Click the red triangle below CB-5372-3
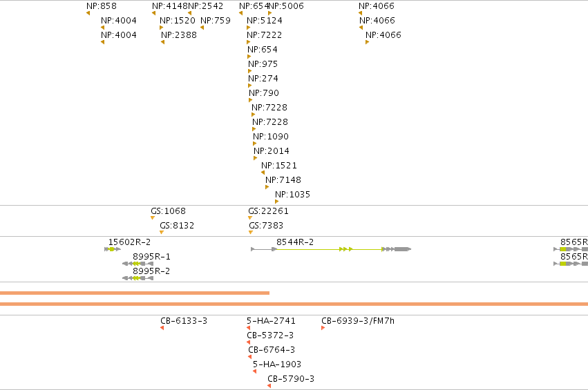Viewport: 588px width, 390px height. tap(248, 342)
